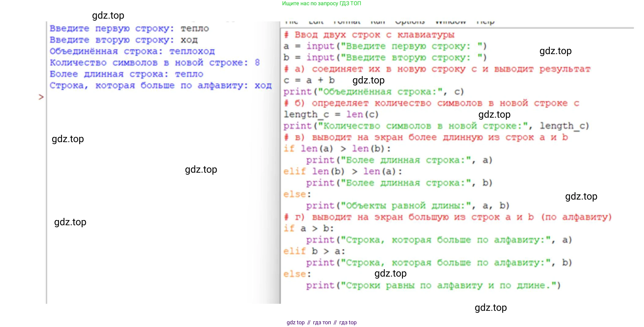Open the half-visible Format menu in editor
The width and height of the screenshot is (644, 327).
(x=347, y=22)
